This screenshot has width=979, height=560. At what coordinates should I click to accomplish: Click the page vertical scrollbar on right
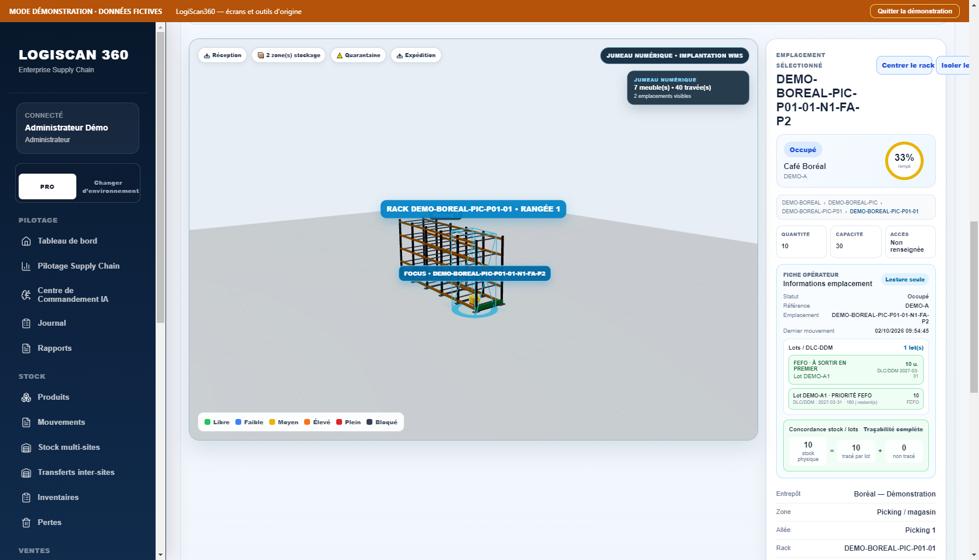[974, 307]
